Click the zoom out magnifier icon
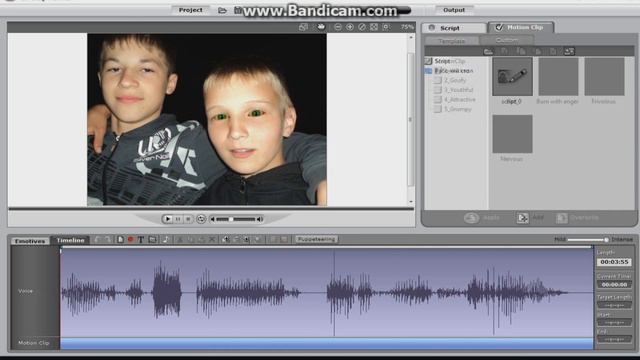This screenshot has height=360, width=640. click(338, 27)
